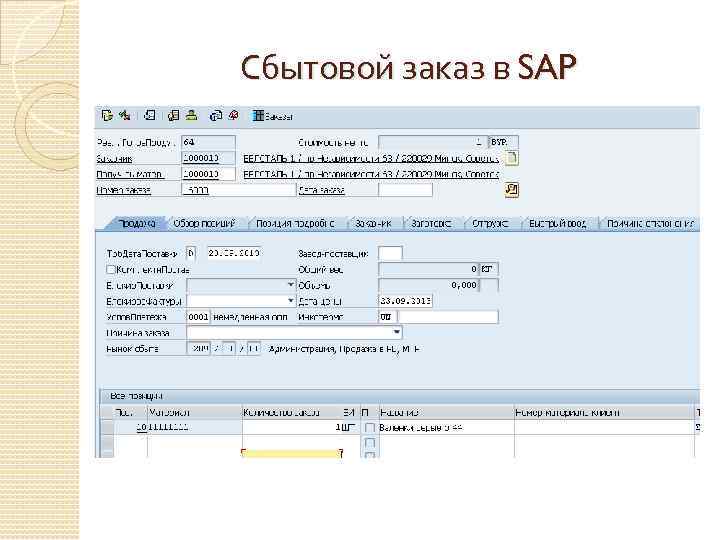This screenshot has height=540, width=720.
Task: Click the page icon beside the customer address
Action: pyautogui.click(x=511, y=158)
